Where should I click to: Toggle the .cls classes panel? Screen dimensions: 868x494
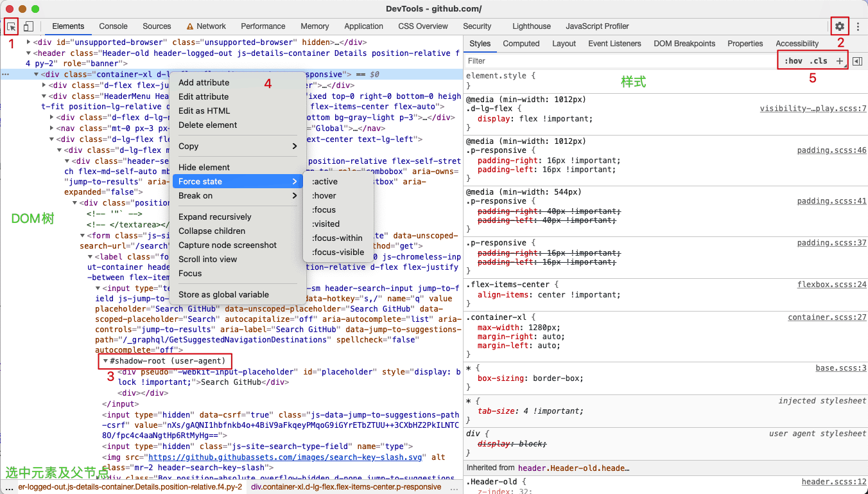tap(819, 61)
